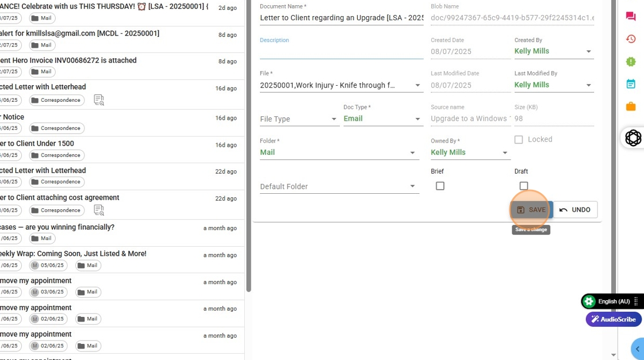Tick the Brief checkbox
The height and width of the screenshot is (360, 644).
[440, 186]
